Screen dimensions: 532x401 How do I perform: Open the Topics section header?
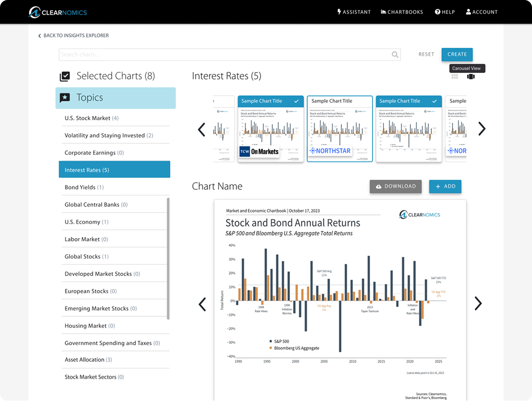116,98
